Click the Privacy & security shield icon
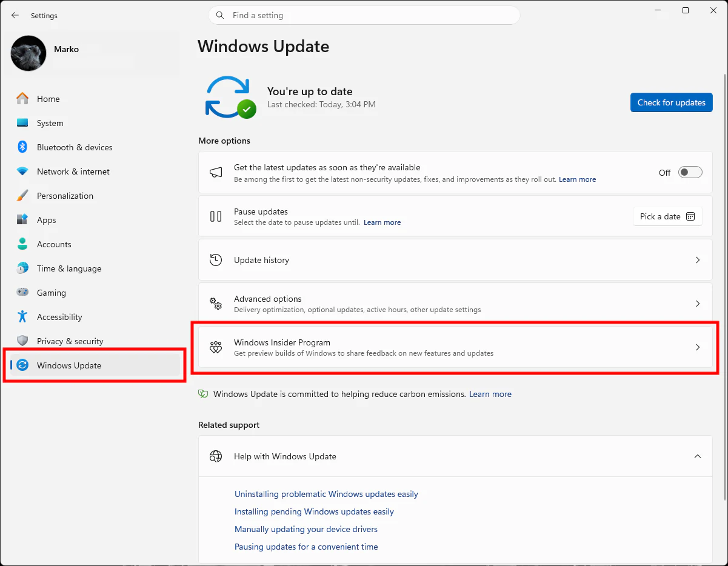The height and width of the screenshot is (566, 728). pyautogui.click(x=22, y=341)
